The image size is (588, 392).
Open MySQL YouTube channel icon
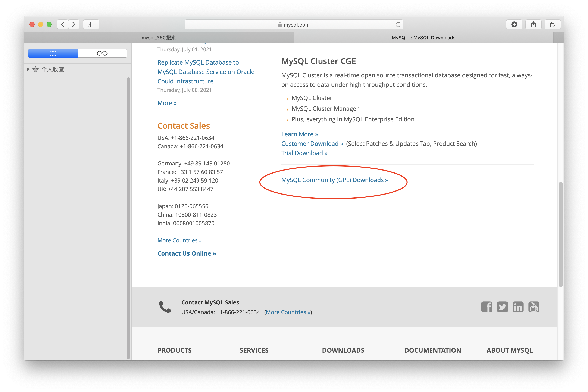point(534,307)
